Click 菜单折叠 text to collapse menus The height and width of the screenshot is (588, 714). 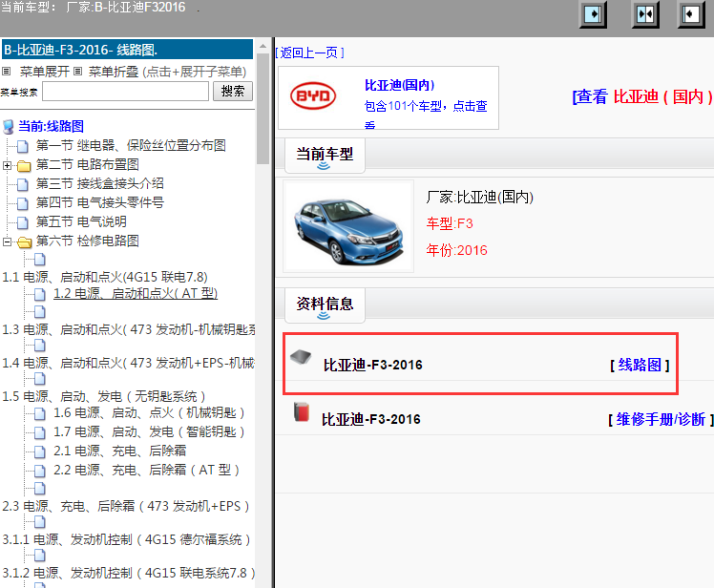pyautogui.click(x=114, y=72)
